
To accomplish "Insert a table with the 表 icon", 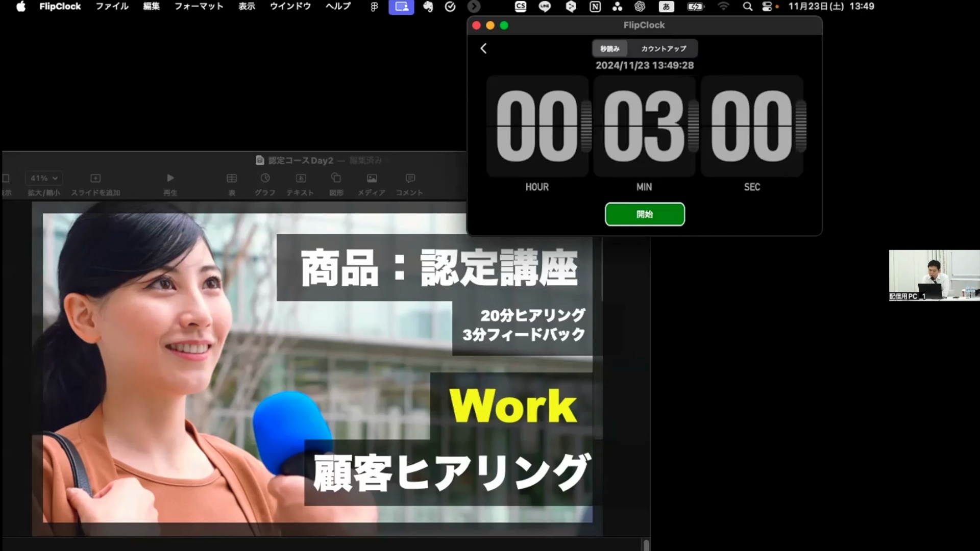I will click(232, 178).
